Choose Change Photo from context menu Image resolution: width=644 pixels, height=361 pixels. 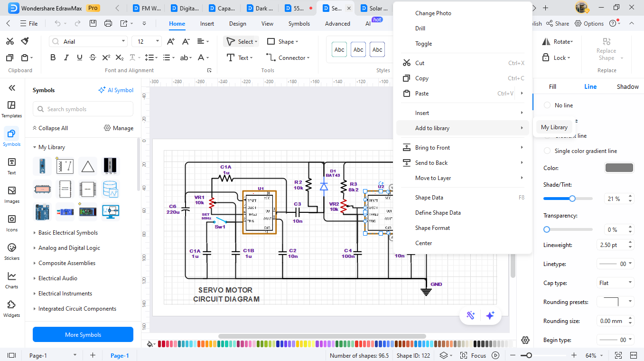point(433,13)
